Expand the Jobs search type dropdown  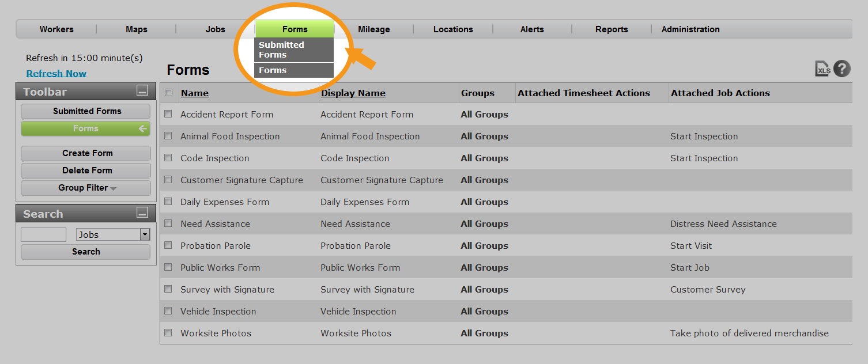tap(145, 234)
